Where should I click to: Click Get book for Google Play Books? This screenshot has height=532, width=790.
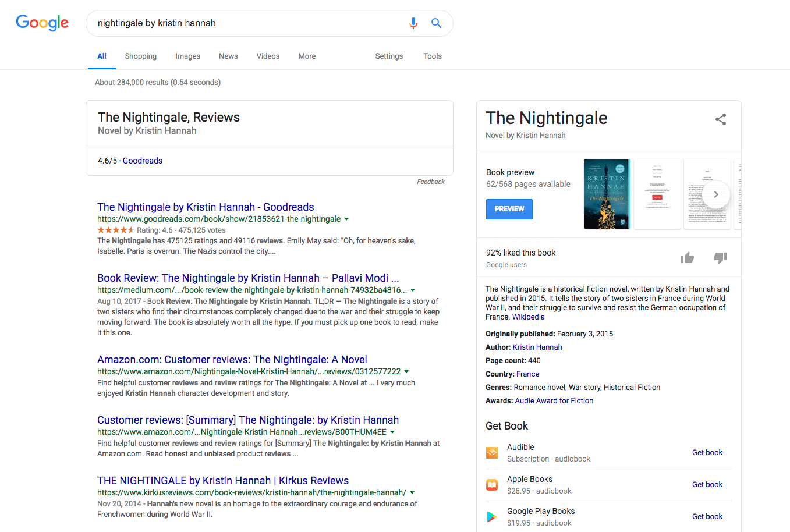click(x=707, y=517)
